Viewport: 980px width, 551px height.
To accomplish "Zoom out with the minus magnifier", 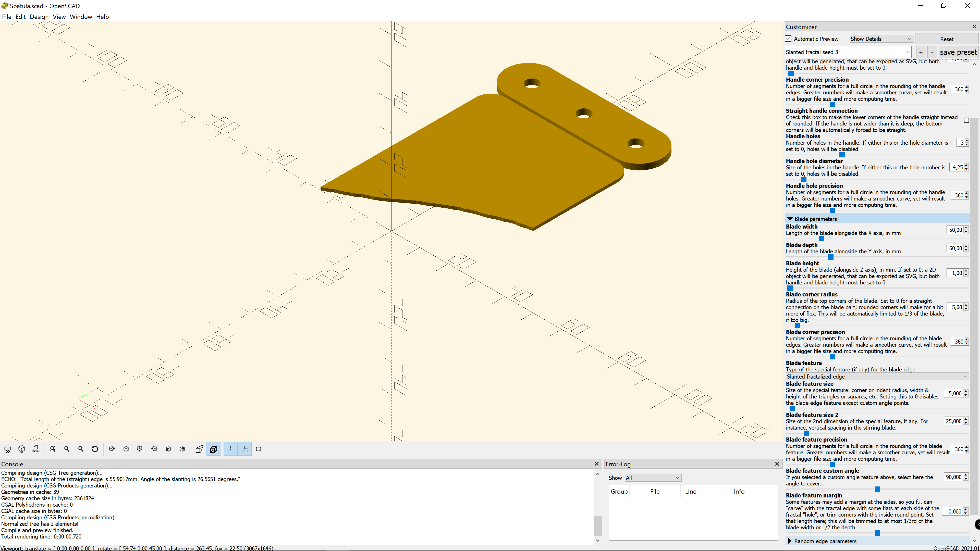I will [81, 449].
